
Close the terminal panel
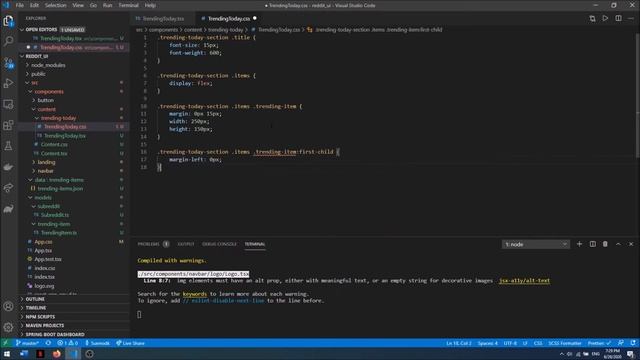[631, 244]
